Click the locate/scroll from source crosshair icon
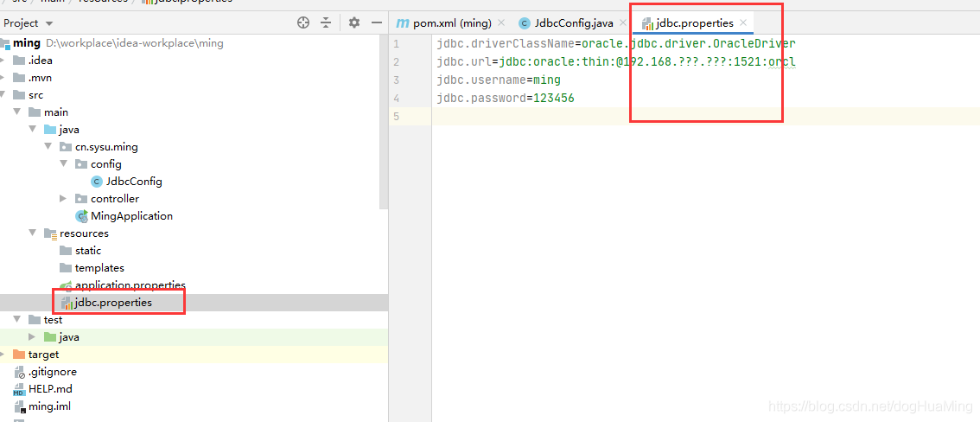The image size is (980, 422). click(x=303, y=23)
